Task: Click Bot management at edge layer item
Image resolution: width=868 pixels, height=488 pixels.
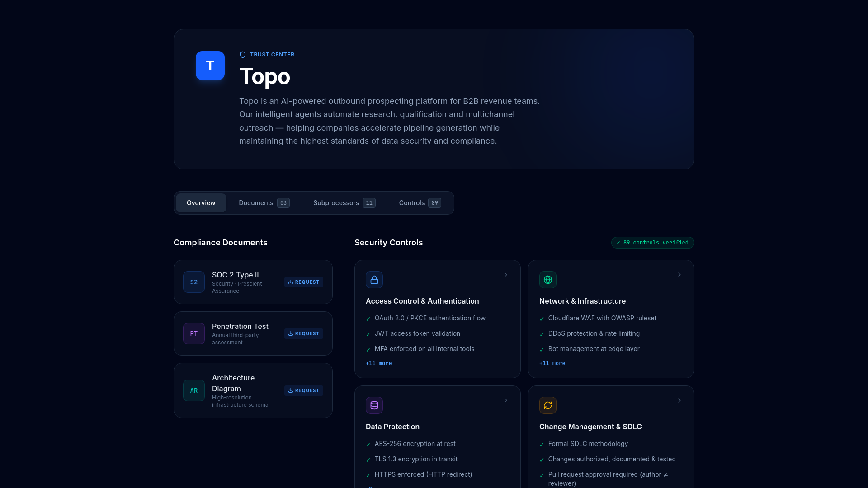Action: 594,349
